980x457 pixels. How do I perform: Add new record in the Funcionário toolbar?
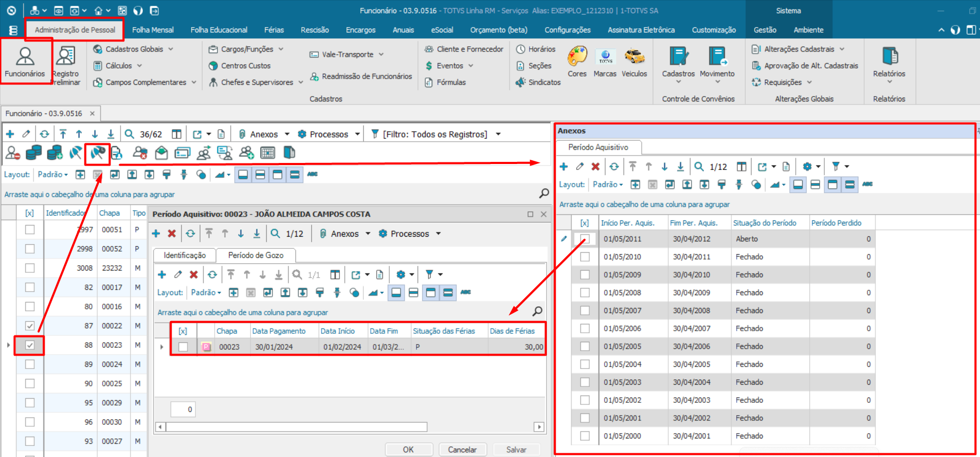coord(10,134)
